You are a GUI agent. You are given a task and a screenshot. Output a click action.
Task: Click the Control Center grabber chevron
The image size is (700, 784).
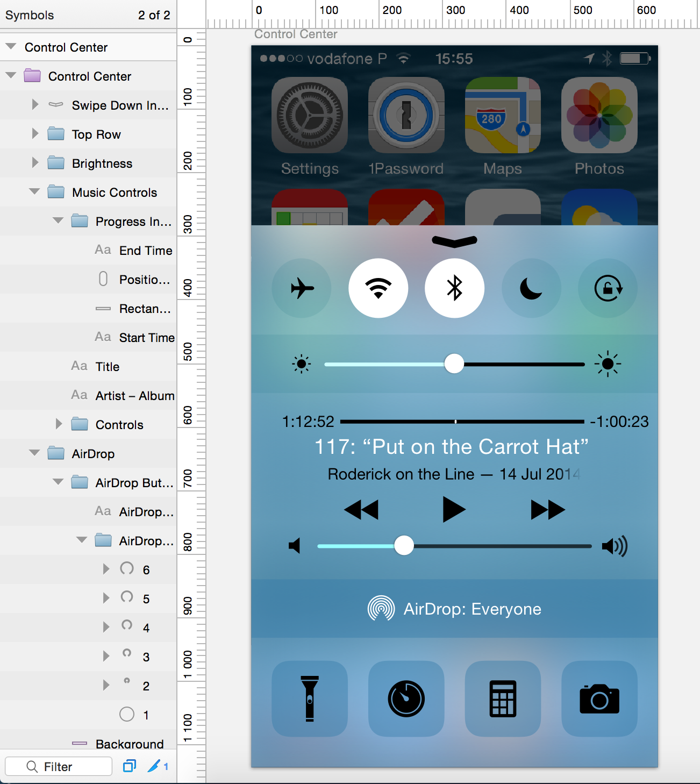point(454,241)
